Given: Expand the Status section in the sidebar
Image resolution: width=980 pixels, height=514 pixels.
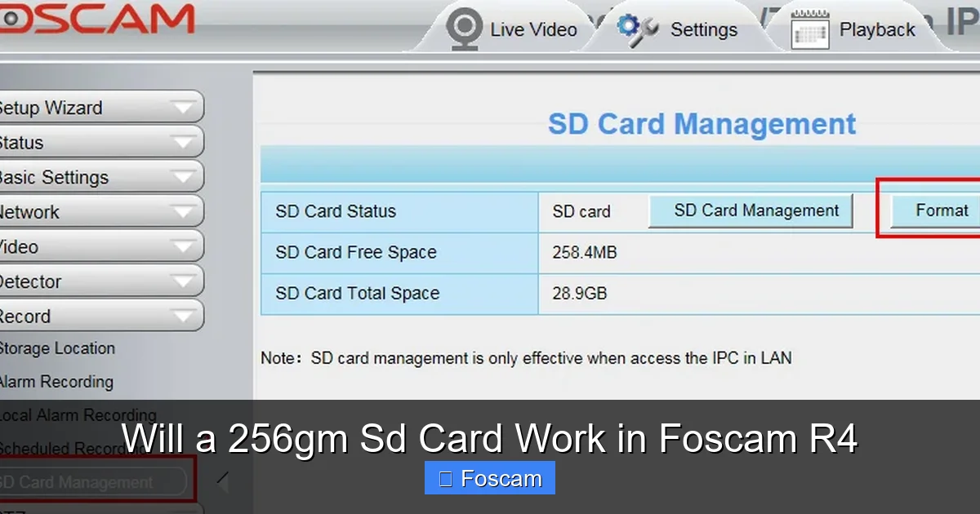Looking at the screenshot, I should pos(98,142).
